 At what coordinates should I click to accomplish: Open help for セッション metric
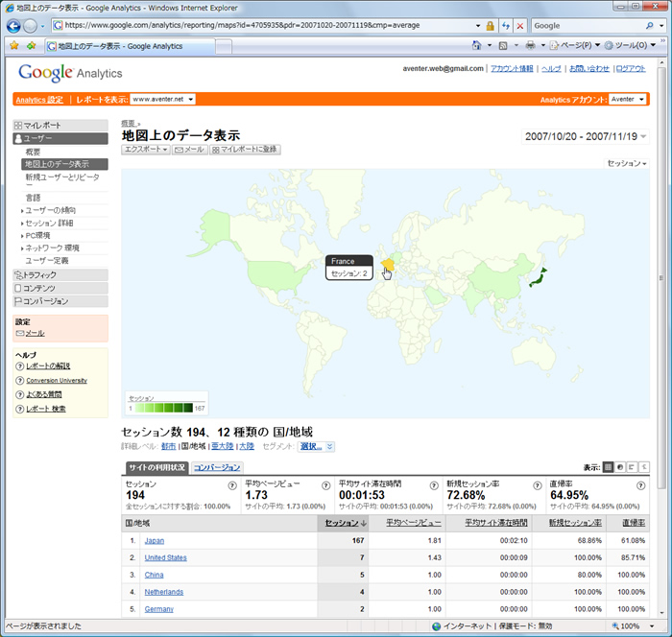(232, 485)
